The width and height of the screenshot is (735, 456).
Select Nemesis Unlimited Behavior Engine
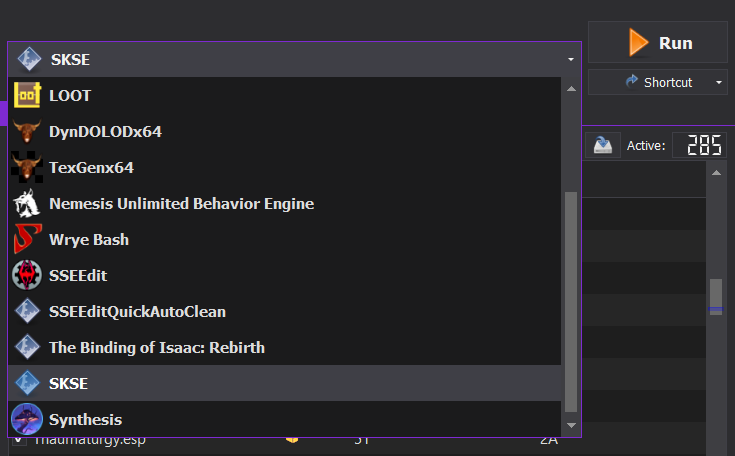click(x=284, y=203)
